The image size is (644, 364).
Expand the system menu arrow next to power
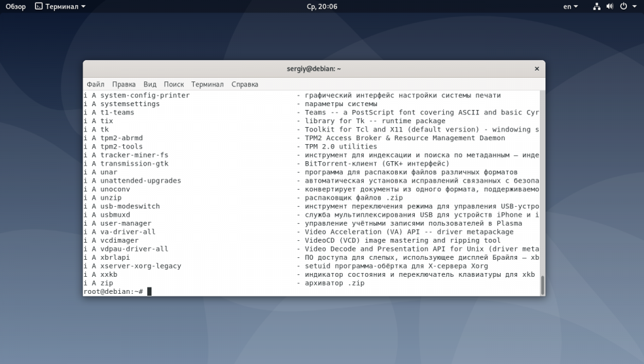(x=634, y=6)
